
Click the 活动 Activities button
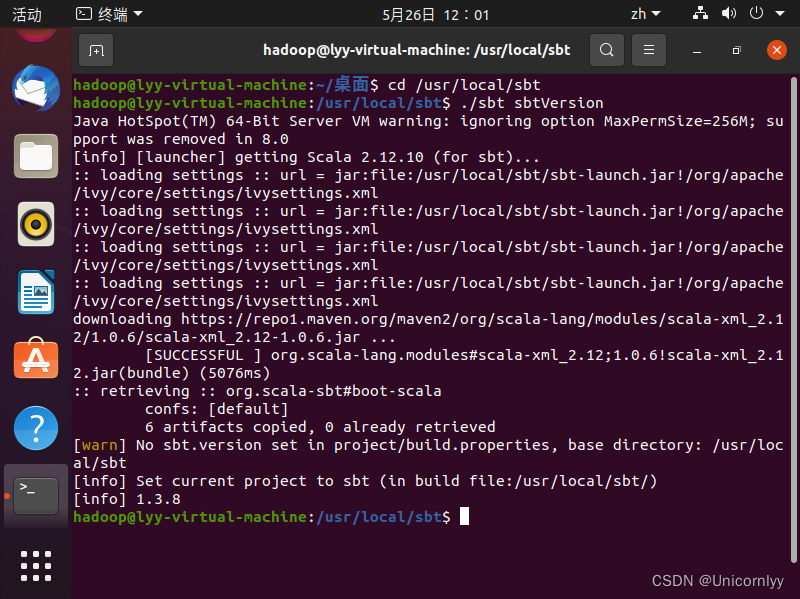(x=27, y=14)
